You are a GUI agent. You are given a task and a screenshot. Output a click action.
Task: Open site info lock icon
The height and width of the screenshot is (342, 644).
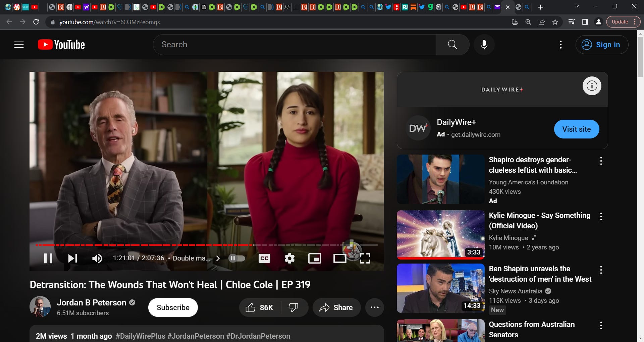click(52, 22)
